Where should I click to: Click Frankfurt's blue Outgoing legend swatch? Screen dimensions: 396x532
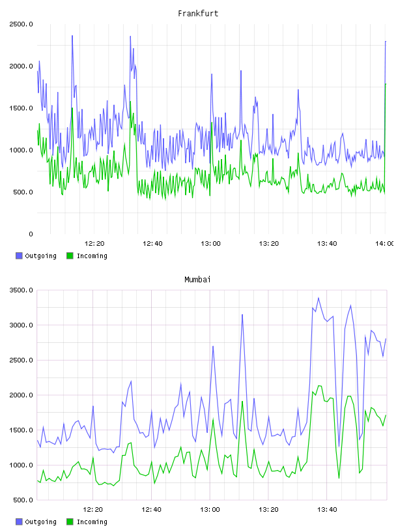[x=19, y=256]
